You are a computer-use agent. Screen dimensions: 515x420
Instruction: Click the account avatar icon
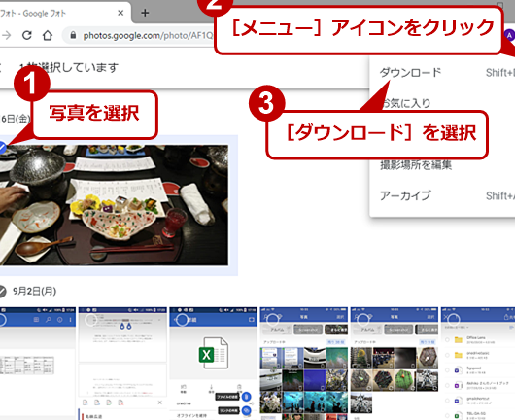(x=509, y=35)
